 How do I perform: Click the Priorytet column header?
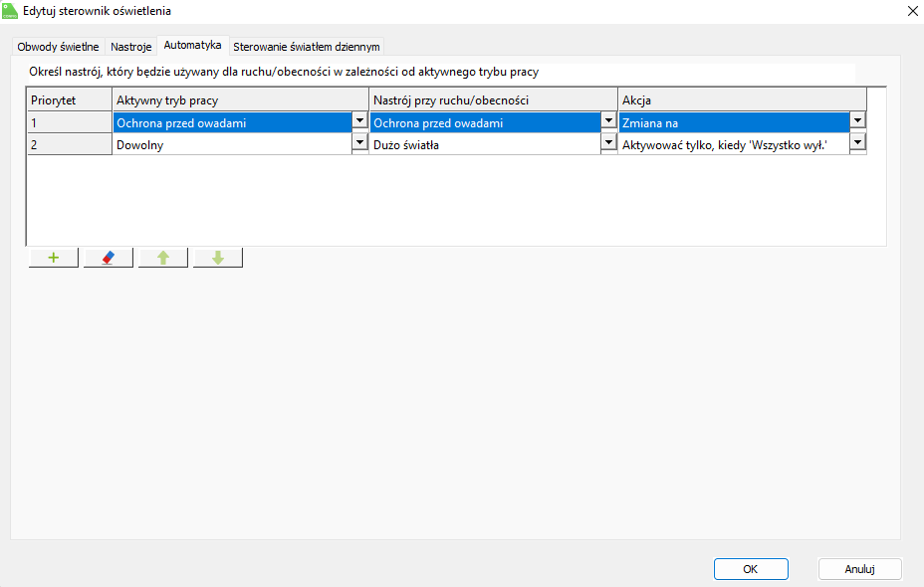pyautogui.click(x=69, y=100)
